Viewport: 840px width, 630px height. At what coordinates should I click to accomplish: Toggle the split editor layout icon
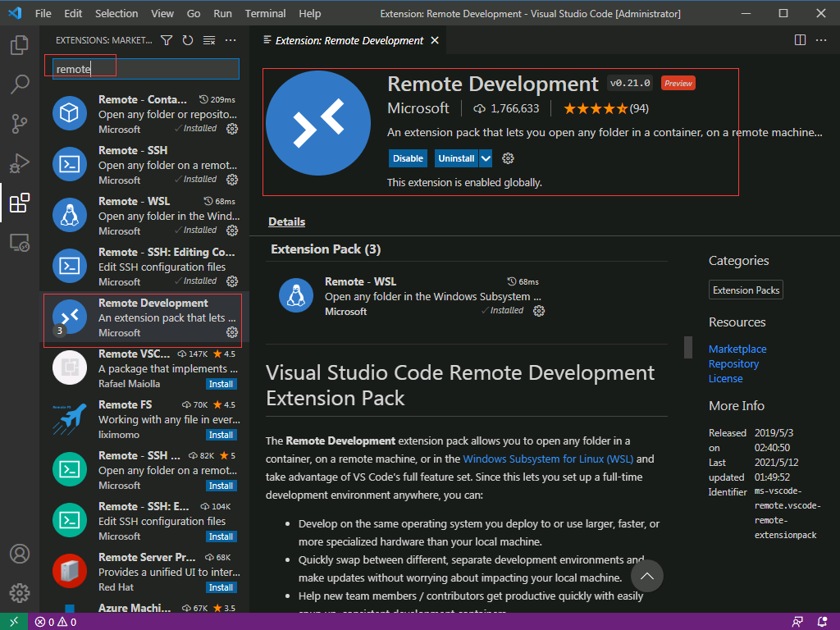[801, 40]
